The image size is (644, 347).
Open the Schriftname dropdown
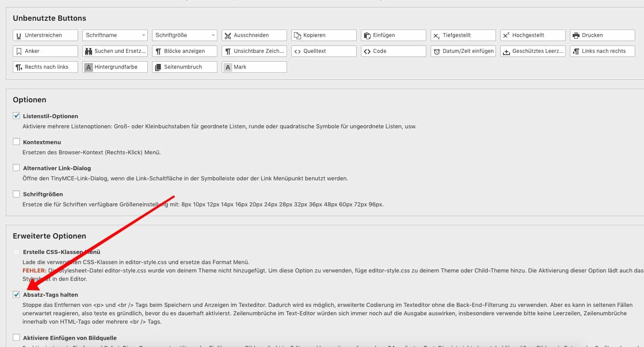click(x=115, y=35)
